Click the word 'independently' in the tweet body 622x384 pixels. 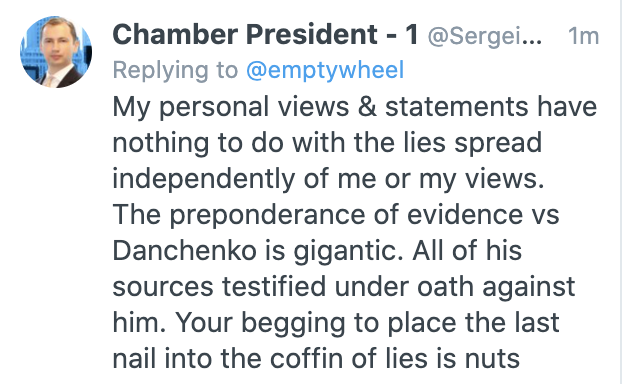click(203, 180)
